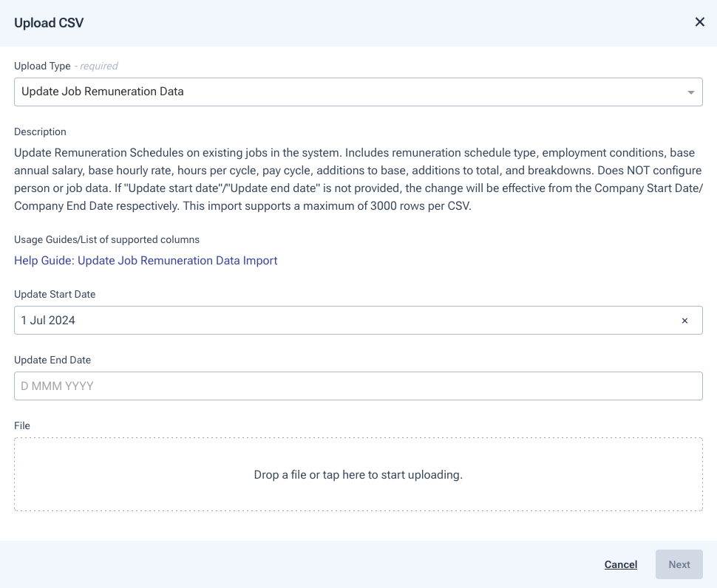Click the empty dialog footer left of Cancel
Image resolution: width=717 pixels, height=588 pixels.
pos(296,564)
